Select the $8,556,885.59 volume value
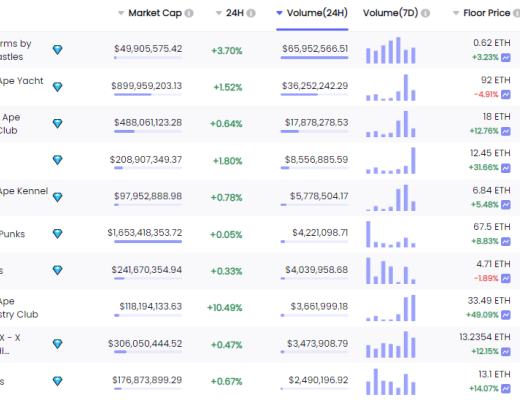This screenshot has height=400, width=520. click(x=316, y=159)
